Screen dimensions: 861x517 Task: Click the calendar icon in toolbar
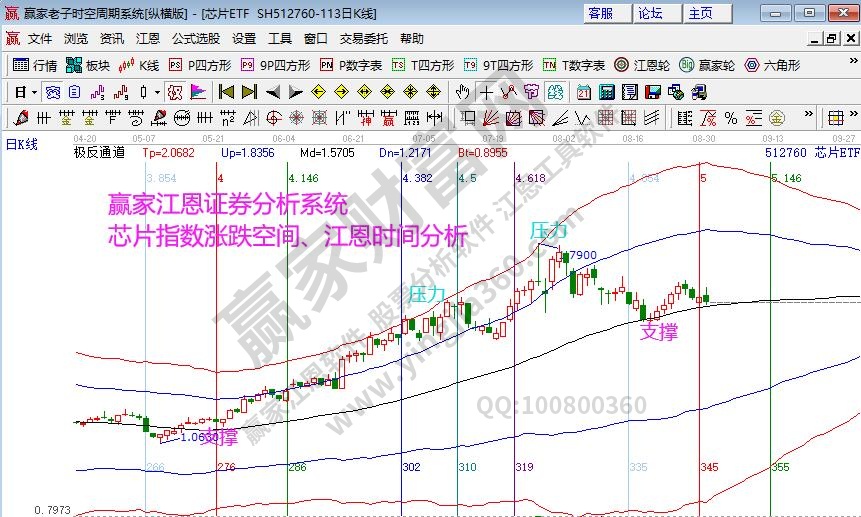tap(584, 92)
